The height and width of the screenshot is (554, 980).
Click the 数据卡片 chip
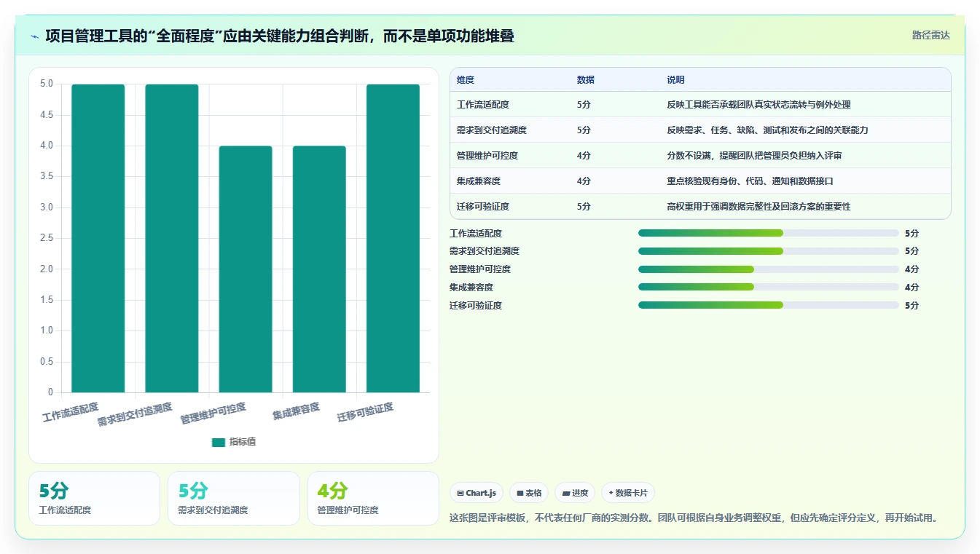(627, 493)
